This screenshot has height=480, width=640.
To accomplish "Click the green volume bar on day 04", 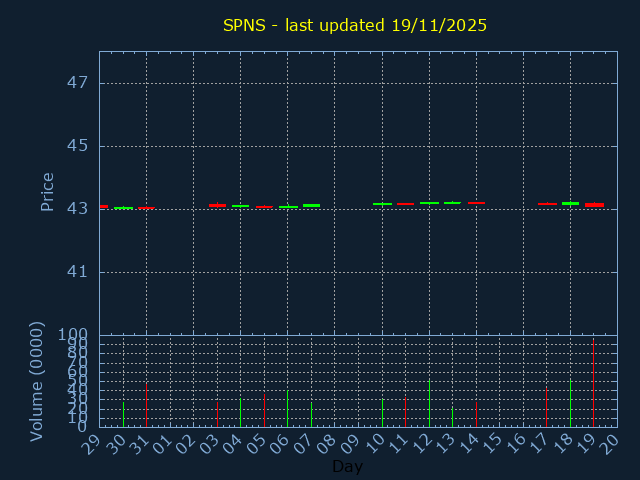I will click(240, 412).
